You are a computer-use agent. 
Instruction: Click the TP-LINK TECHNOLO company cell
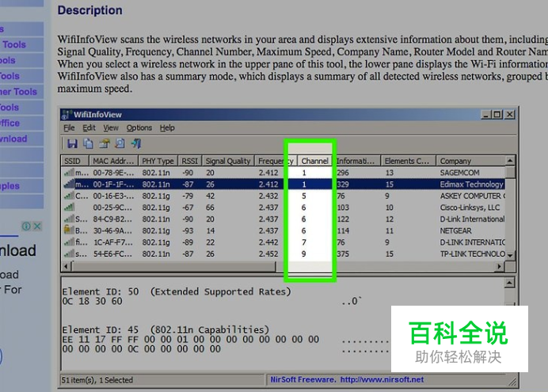(472, 253)
